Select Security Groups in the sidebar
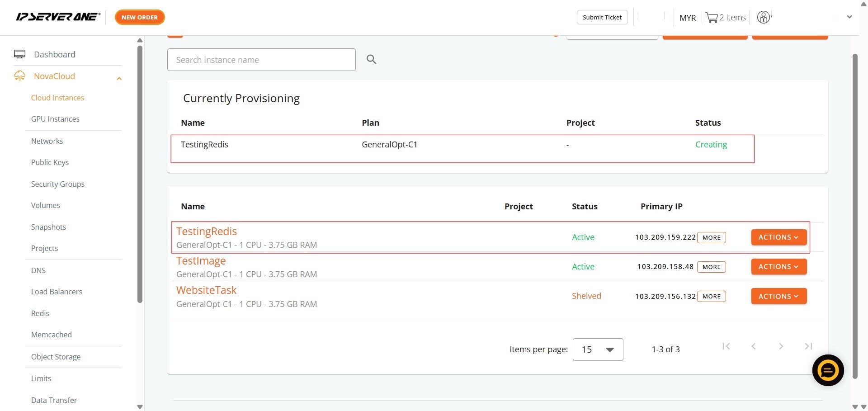 coord(58,184)
